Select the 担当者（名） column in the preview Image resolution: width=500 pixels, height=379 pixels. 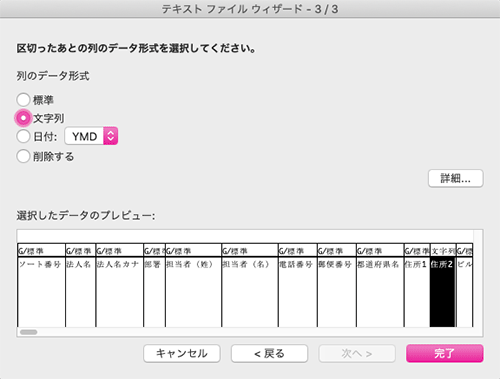[x=250, y=292]
